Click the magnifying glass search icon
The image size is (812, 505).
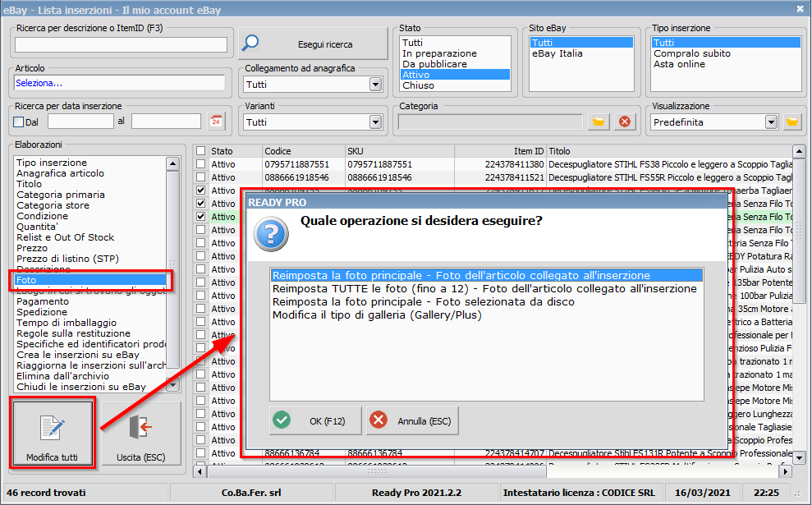(250, 44)
